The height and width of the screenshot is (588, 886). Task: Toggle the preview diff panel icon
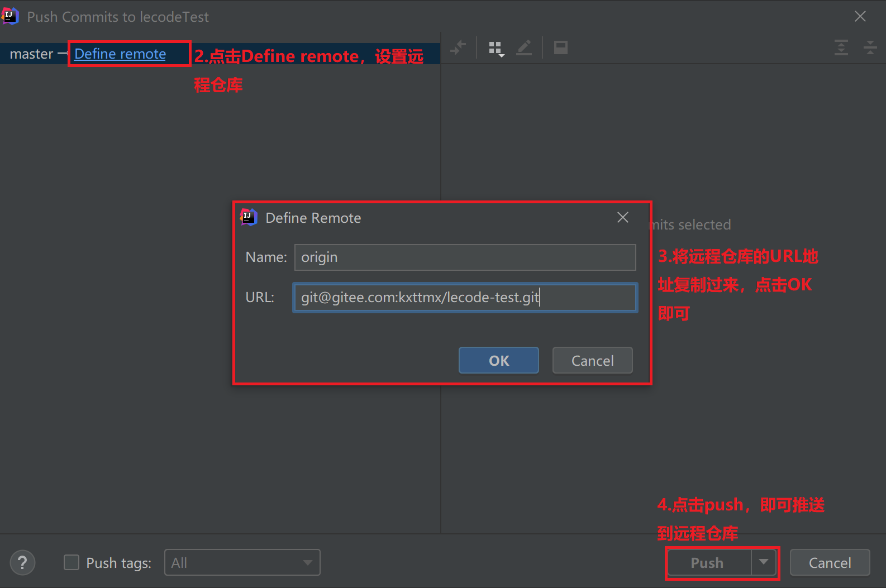coord(561,48)
